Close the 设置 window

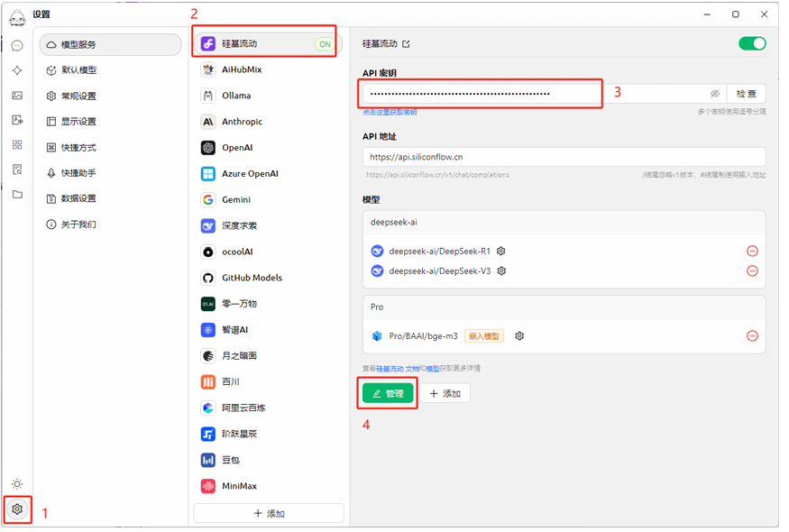point(764,14)
